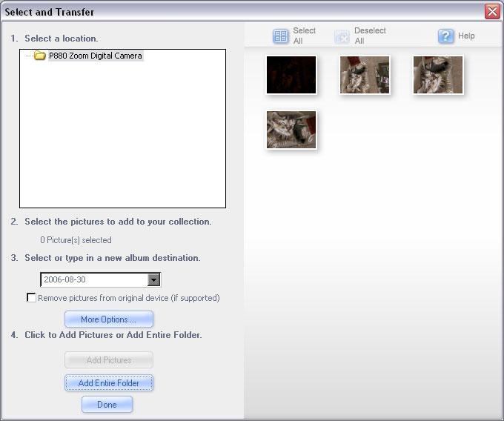Click the Select All grid icon
Image resolution: width=504 pixels, height=421 pixels.
pyautogui.click(x=281, y=36)
